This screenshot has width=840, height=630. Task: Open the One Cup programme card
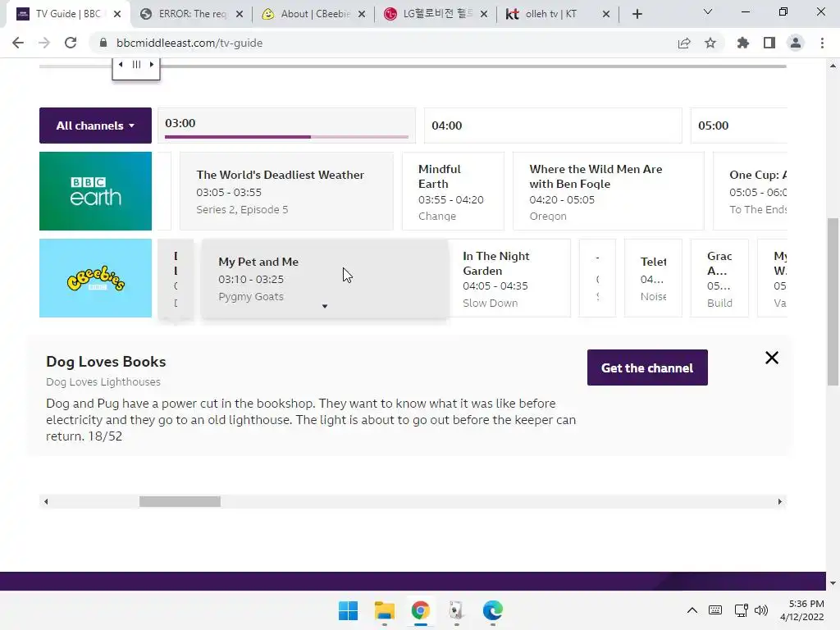tap(750, 191)
